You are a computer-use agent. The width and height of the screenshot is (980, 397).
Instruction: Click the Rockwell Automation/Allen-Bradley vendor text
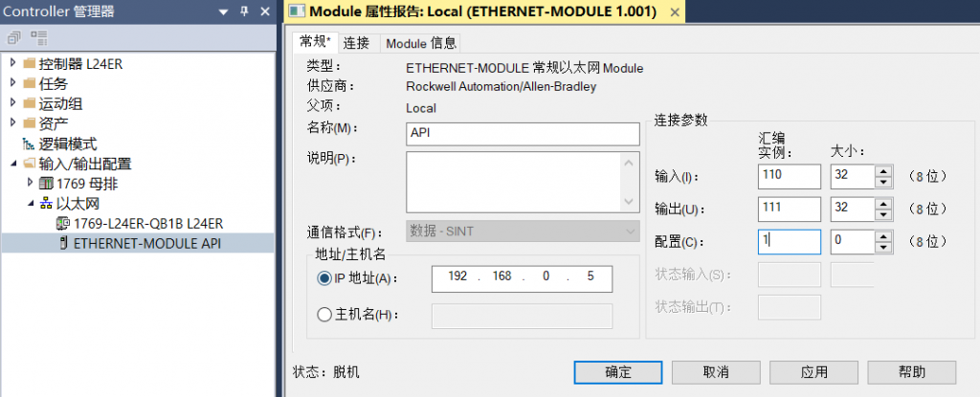[501, 87]
